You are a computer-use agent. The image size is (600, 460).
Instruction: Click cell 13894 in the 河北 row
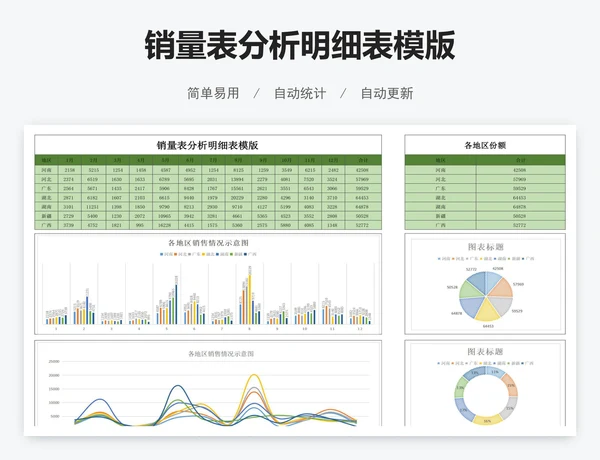coord(237,179)
